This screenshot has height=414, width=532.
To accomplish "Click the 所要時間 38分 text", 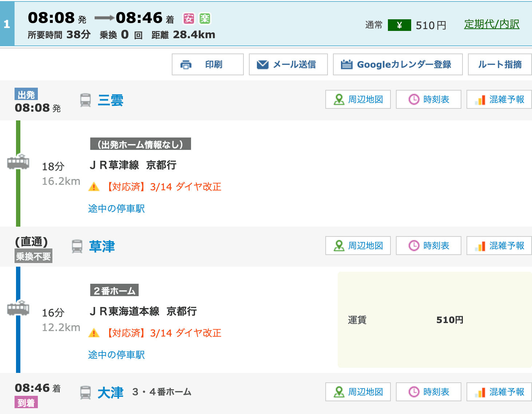I will coord(59,35).
